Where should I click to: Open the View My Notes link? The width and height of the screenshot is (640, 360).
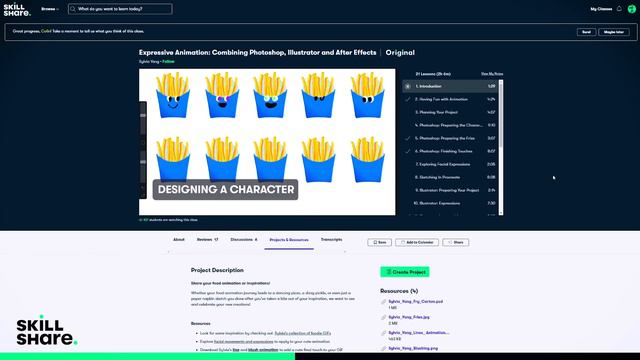point(492,74)
